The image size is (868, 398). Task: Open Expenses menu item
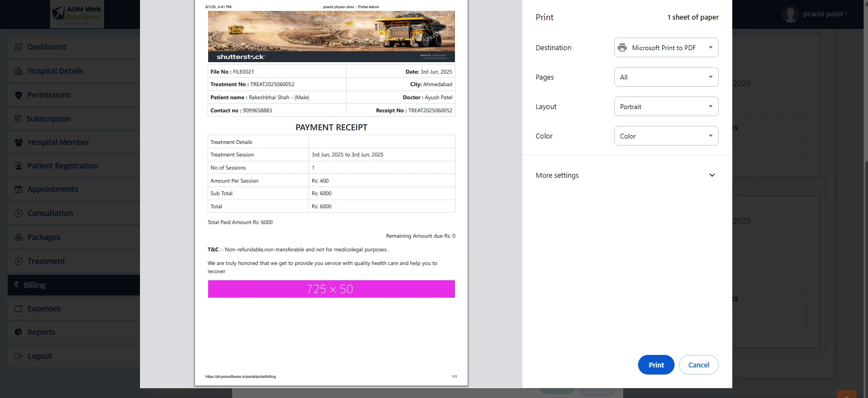74,309
